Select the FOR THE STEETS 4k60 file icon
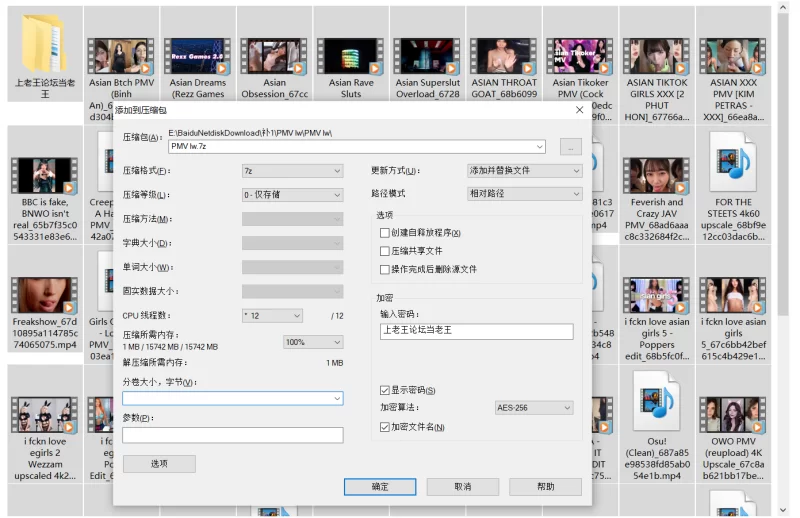This screenshot has width=800, height=518. tap(733, 162)
